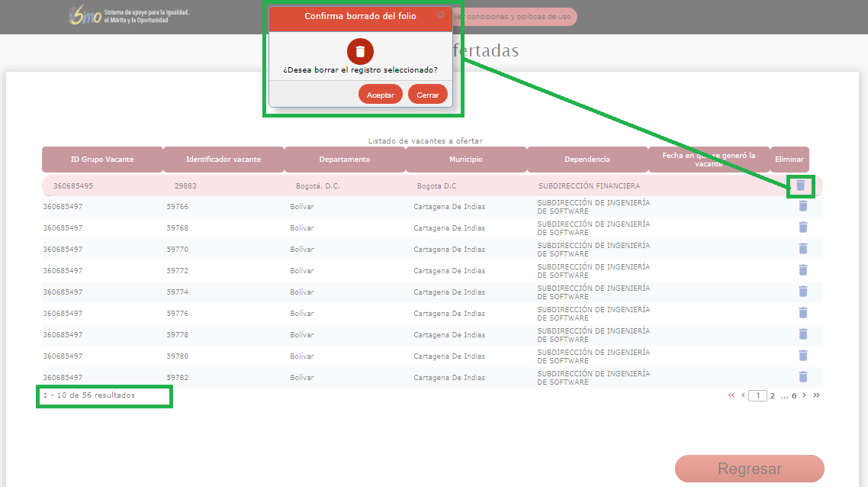Delete the vacancy 59772 entry
Viewport: 868px width, 487px height.
pyautogui.click(x=802, y=270)
